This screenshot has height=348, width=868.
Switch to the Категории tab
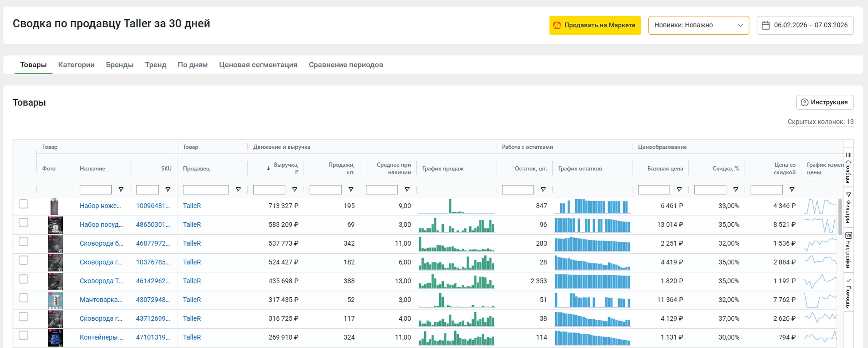(x=76, y=65)
